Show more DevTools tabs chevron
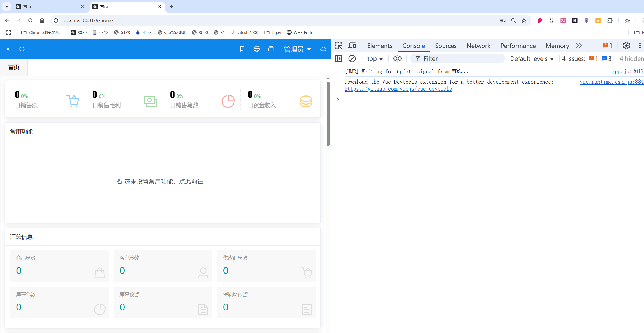Screen dimensions: 644x333 (579, 46)
